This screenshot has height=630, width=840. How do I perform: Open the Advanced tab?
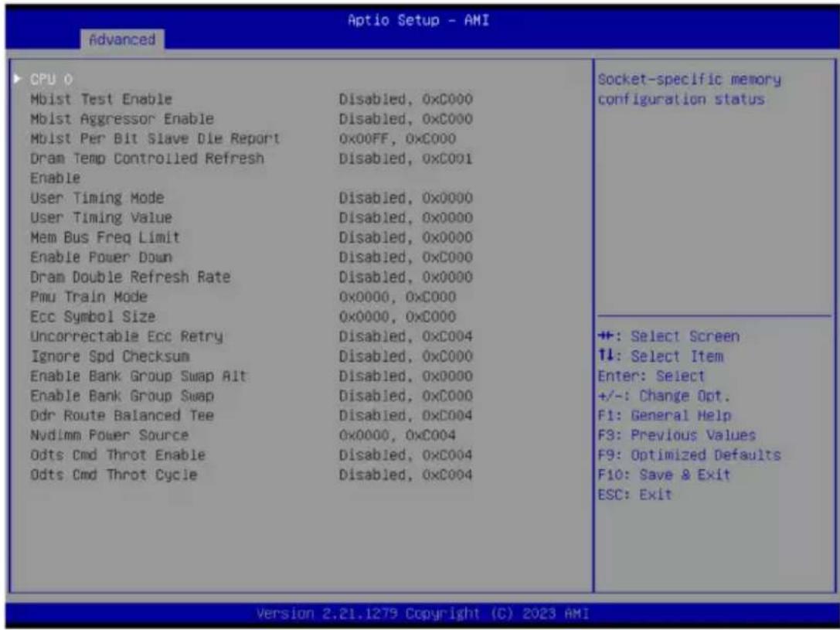122,39
